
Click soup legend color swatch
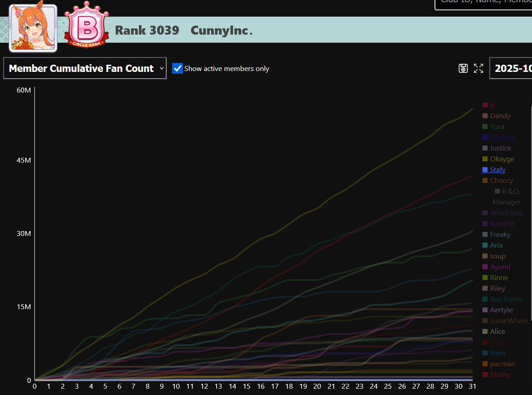[485, 256]
